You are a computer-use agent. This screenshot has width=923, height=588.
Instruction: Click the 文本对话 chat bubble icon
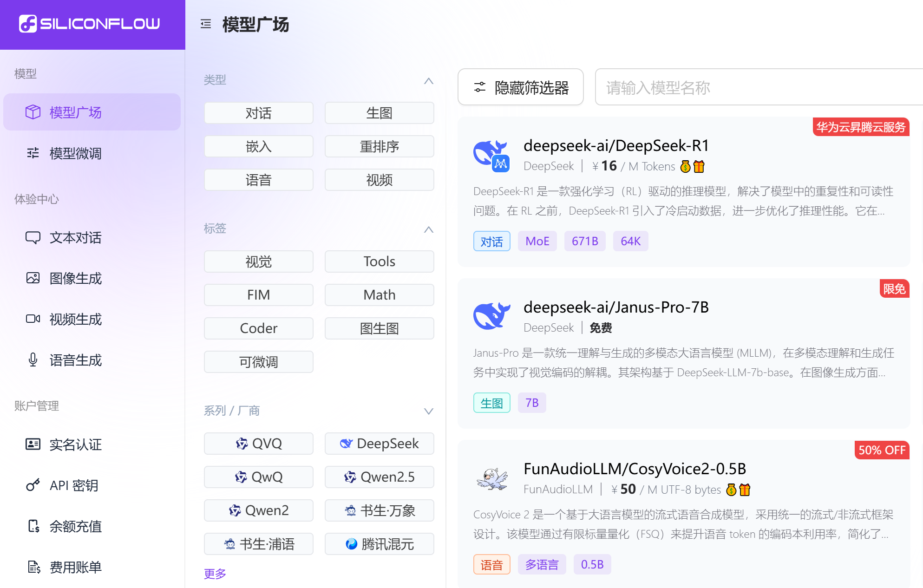tap(33, 237)
